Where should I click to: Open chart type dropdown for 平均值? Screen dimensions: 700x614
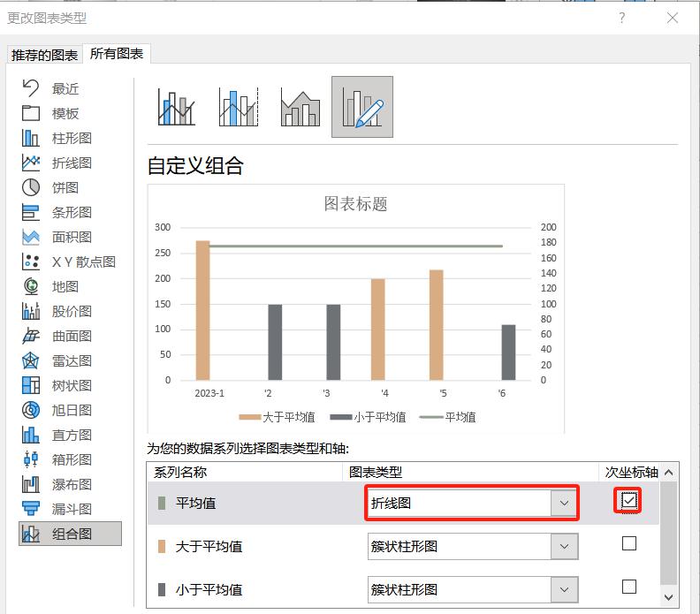coord(564,503)
